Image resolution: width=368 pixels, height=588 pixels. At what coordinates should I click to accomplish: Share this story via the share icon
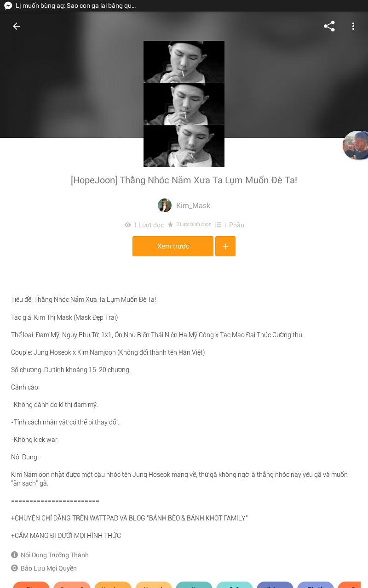point(329,26)
